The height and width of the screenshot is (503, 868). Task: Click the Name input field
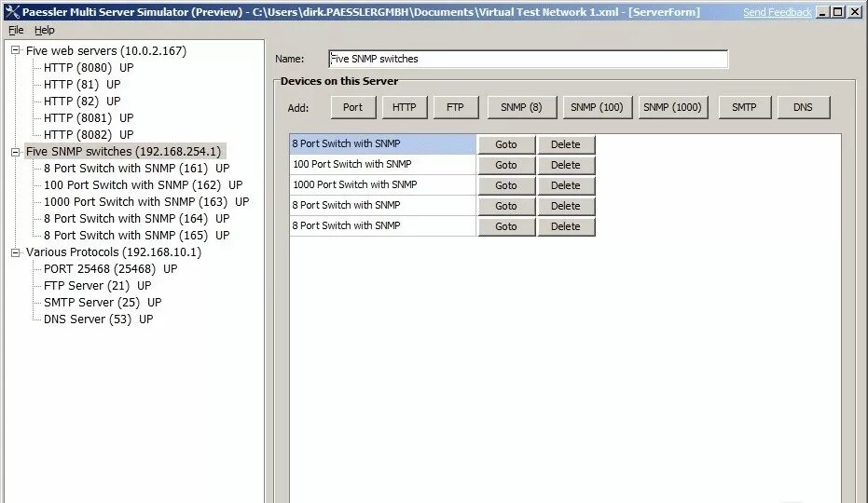click(528, 59)
